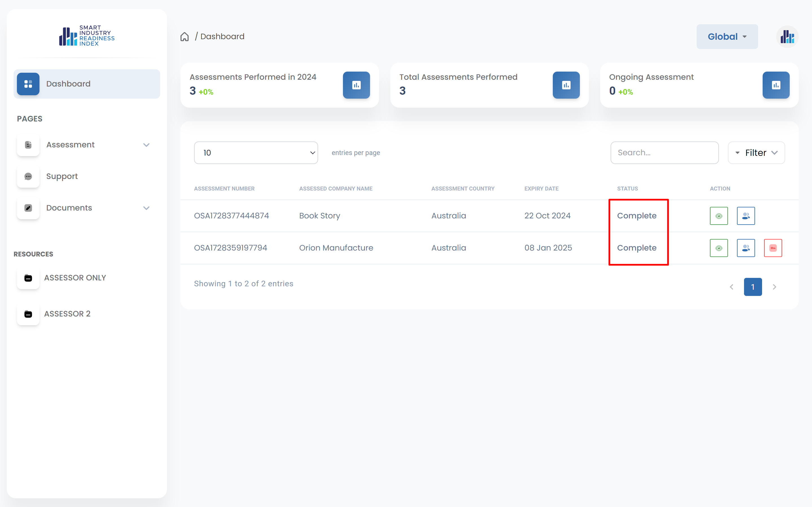Click the red key icon for Orion Manufacture
Image resolution: width=812 pixels, height=507 pixels.
[x=773, y=248]
